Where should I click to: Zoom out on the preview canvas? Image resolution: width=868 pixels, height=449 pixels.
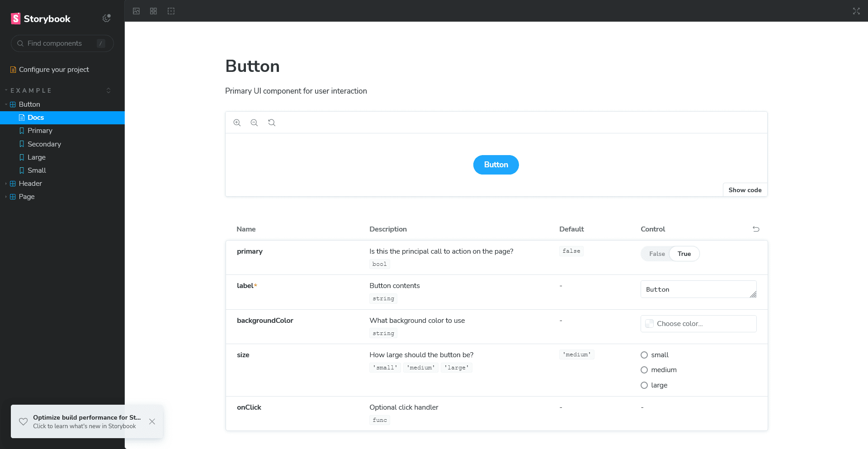point(254,123)
